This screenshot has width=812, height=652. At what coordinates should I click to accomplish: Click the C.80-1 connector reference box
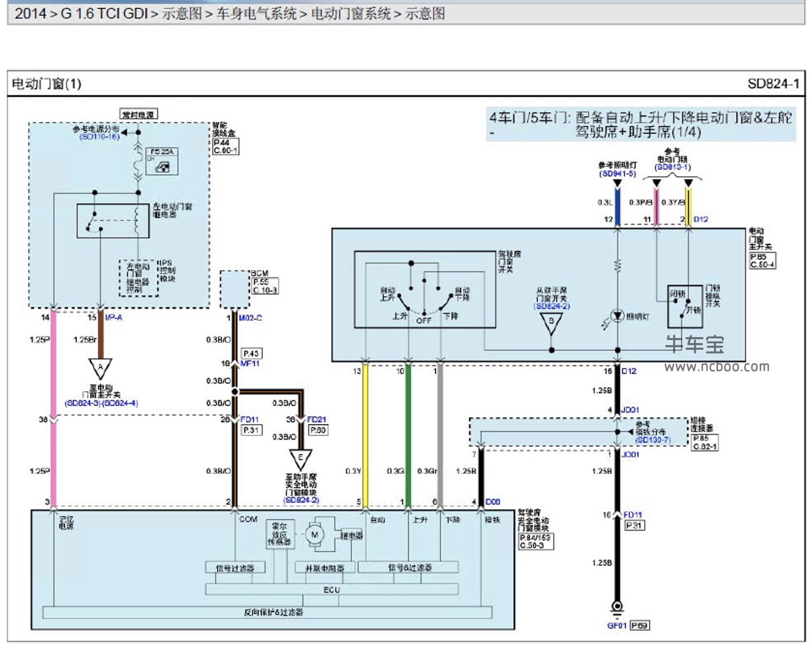[x=226, y=151]
